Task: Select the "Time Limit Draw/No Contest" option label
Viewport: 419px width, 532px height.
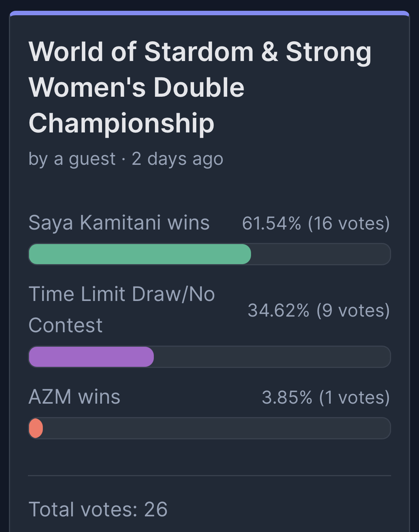Action: (121, 310)
